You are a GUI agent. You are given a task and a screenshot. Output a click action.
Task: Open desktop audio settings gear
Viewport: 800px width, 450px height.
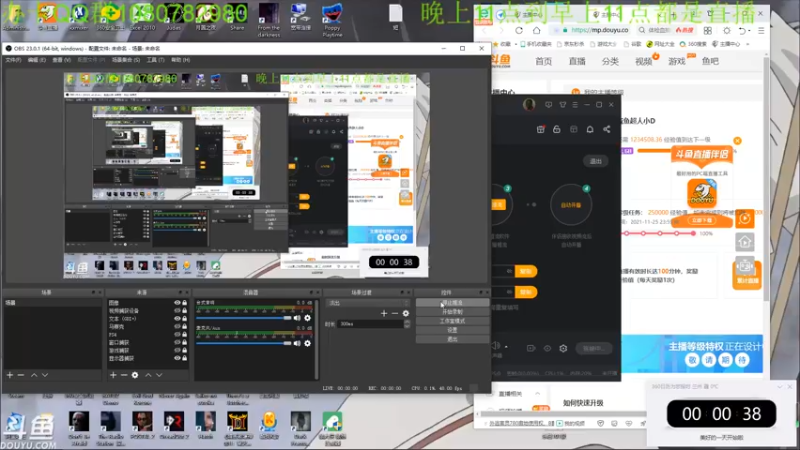(307, 318)
